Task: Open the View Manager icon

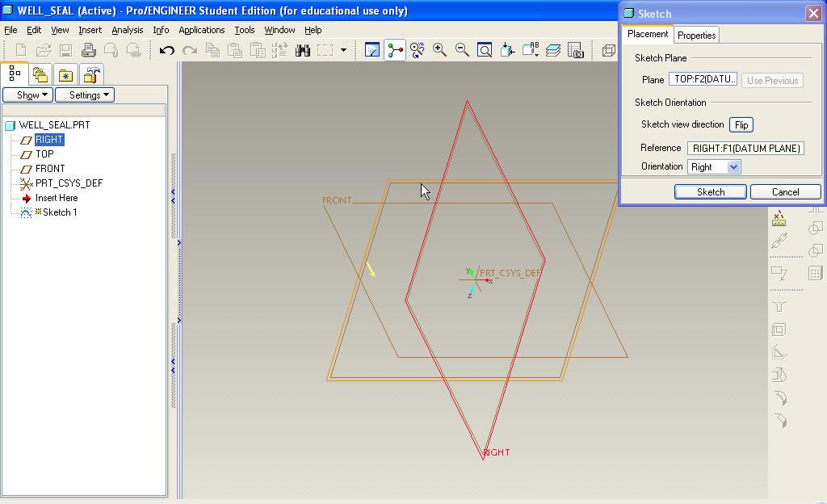Action: coord(575,50)
